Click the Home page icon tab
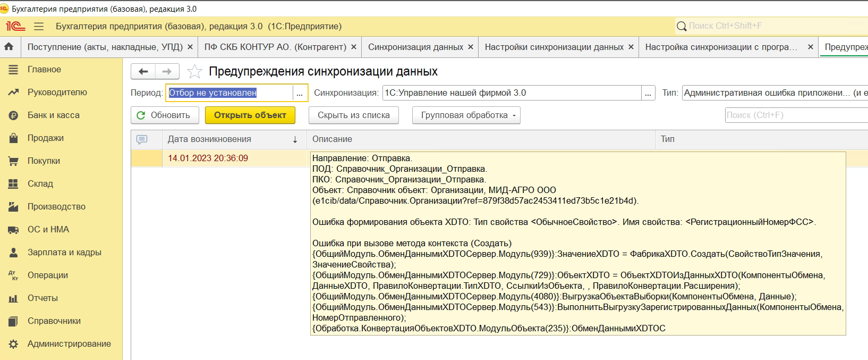Screen dimensions: 868x360 (9, 47)
